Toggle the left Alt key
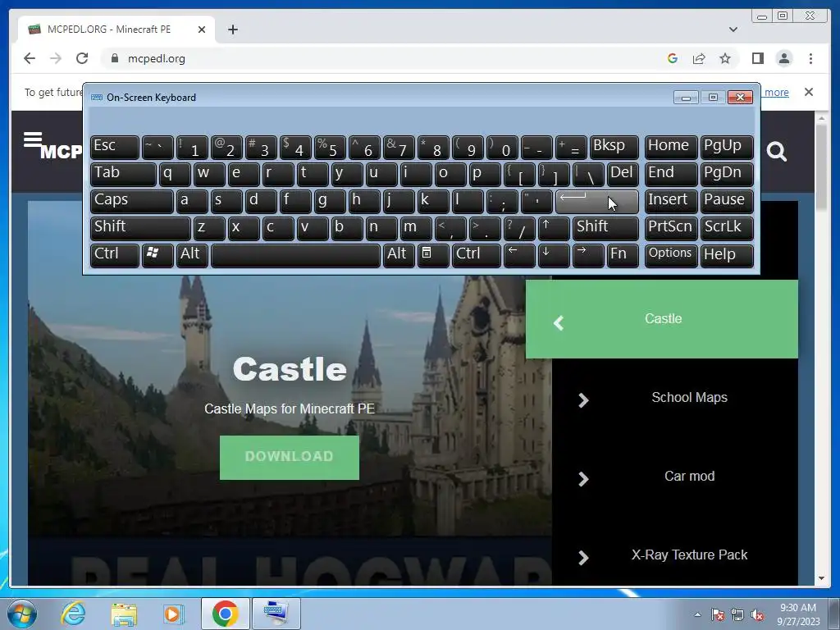The image size is (840, 630). [192, 255]
